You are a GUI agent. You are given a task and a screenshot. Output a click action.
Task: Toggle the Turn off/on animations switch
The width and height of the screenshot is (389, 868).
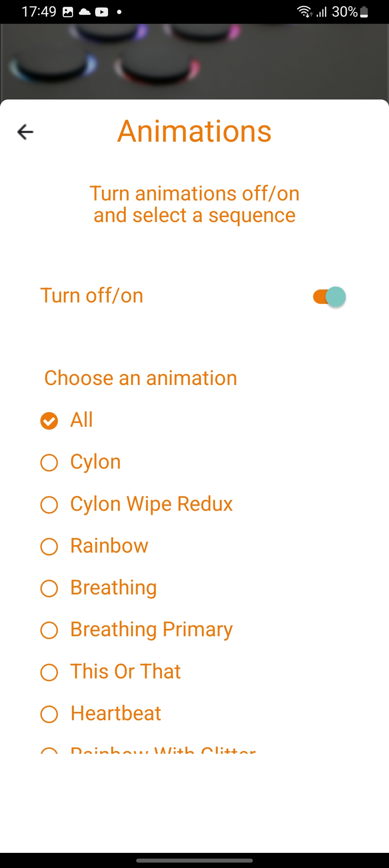coord(329,297)
